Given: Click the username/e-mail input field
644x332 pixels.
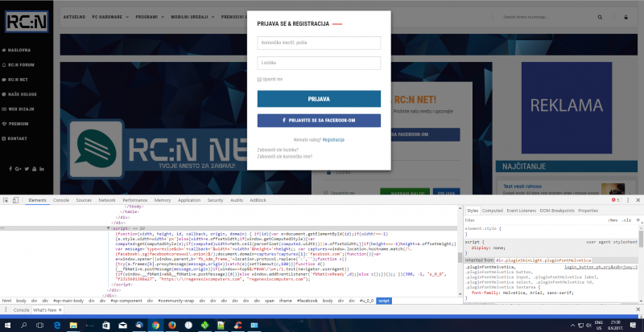Looking at the screenshot, I should (319, 43).
